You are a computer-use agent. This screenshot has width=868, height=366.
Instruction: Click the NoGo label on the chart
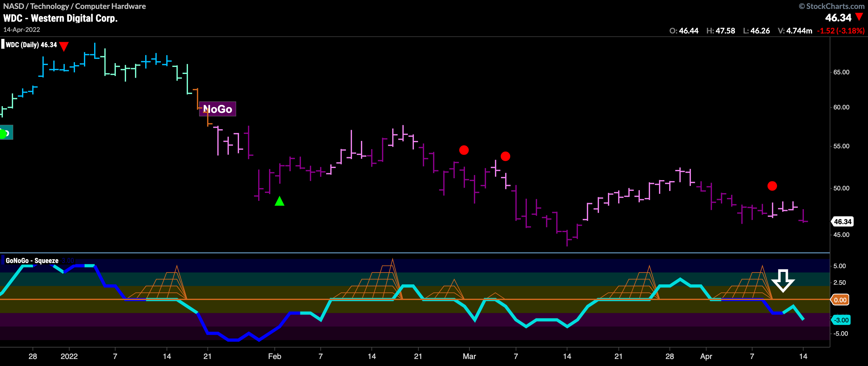pyautogui.click(x=217, y=109)
